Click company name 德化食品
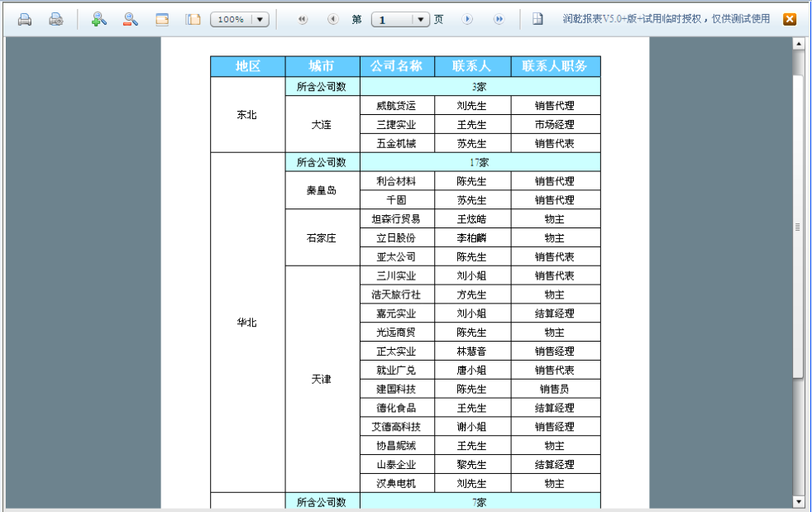812x512 pixels. [x=397, y=408]
